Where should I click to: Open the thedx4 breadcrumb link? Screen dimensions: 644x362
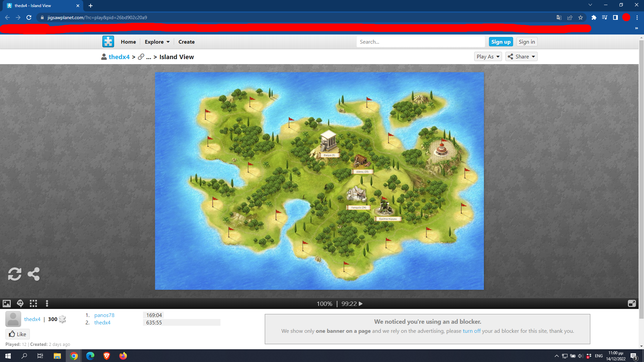point(119,57)
